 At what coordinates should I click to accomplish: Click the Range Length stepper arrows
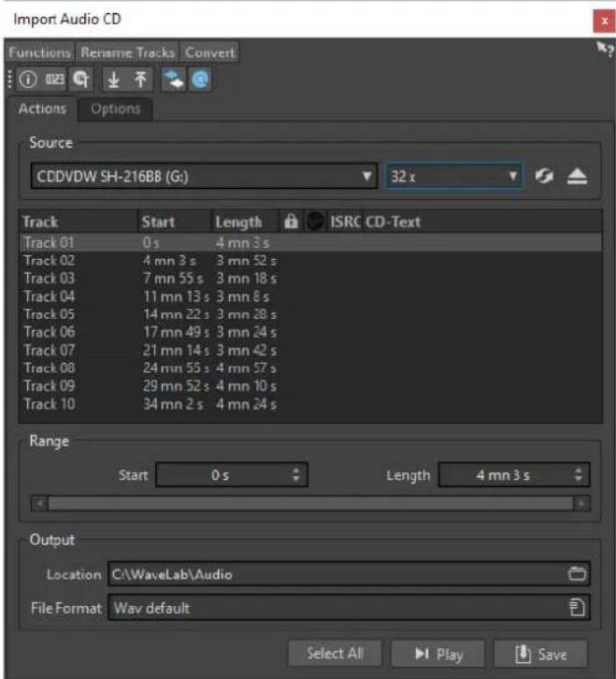point(578,474)
